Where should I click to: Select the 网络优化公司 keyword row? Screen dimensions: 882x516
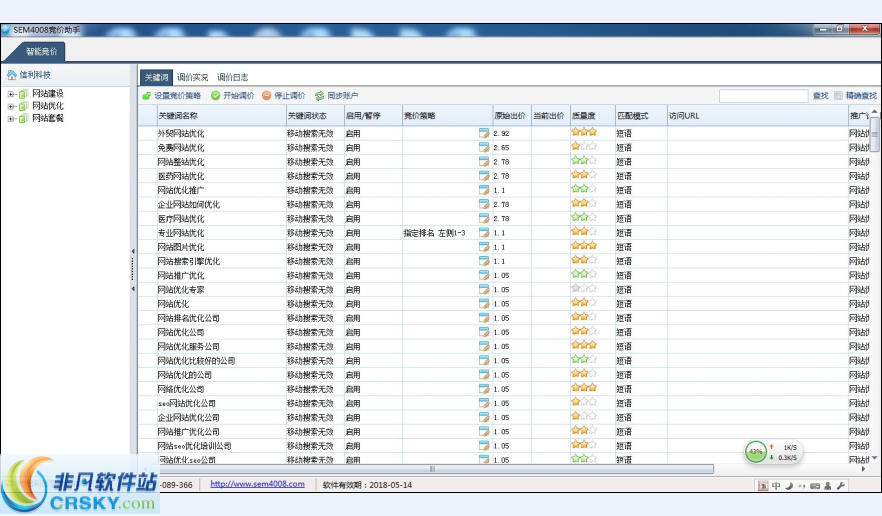pos(181,389)
